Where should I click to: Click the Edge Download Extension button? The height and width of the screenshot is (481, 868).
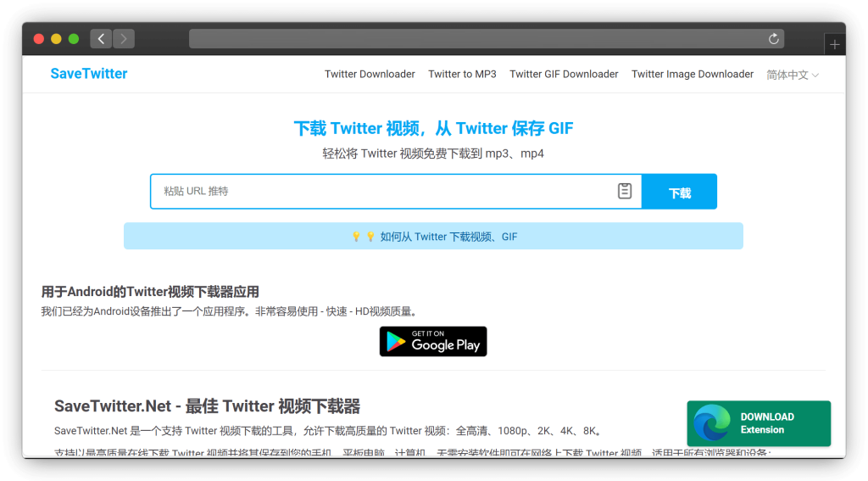tap(759, 423)
